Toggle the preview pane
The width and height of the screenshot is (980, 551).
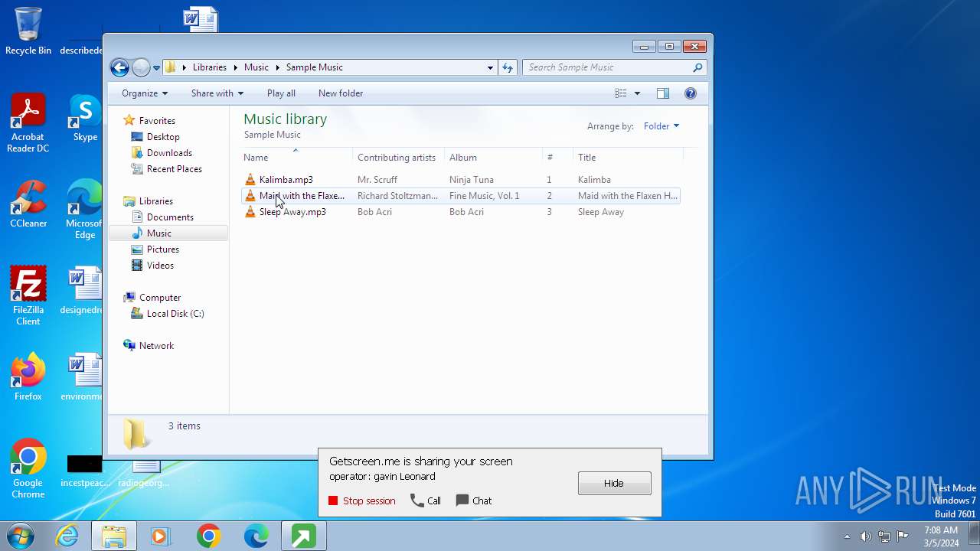click(x=663, y=93)
